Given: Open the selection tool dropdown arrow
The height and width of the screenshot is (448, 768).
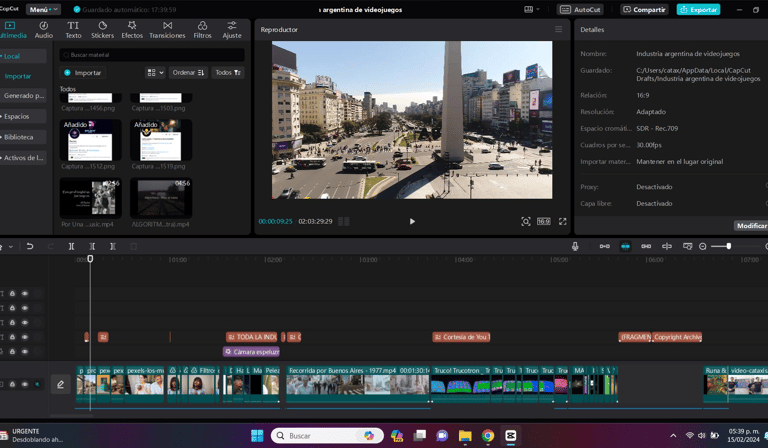Looking at the screenshot, I should (x=10, y=246).
